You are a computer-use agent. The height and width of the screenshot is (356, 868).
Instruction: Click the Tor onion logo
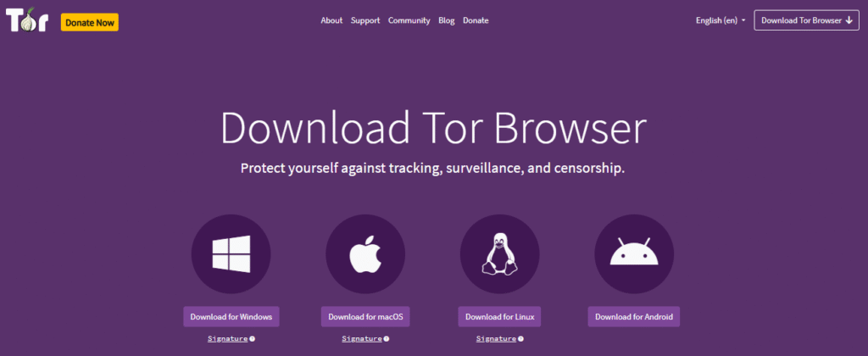coord(27,21)
